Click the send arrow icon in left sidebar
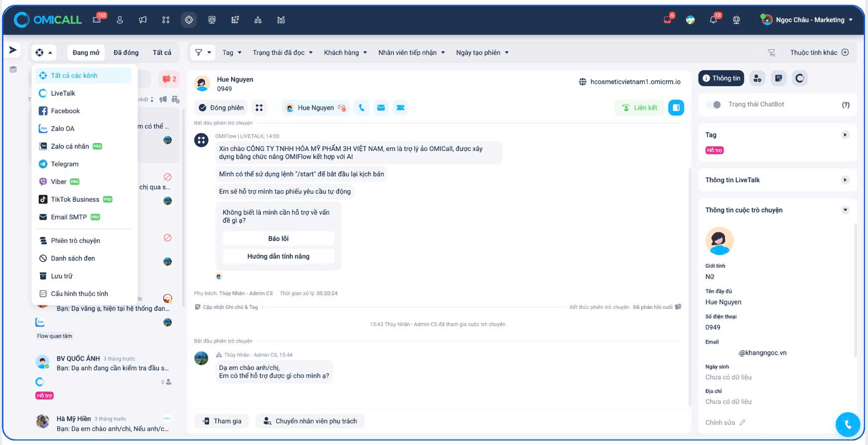The width and height of the screenshot is (868, 445). (13, 50)
